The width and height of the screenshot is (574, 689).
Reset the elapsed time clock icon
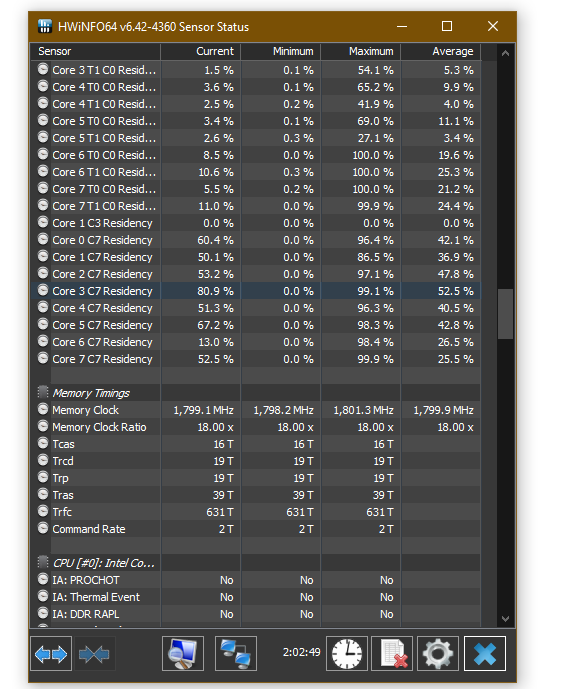coord(347,654)
